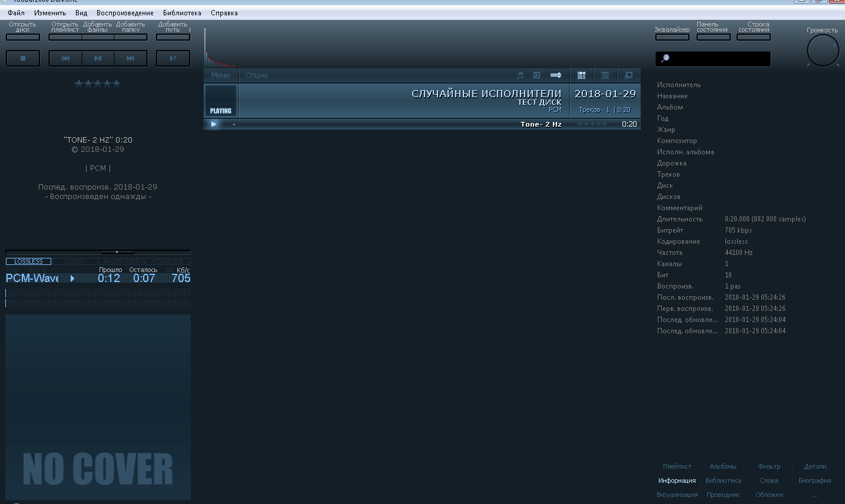The image size is (845, 504).
Task: Rate the Tone- 2 Hz track with row stars
Action: pos(592,124)
